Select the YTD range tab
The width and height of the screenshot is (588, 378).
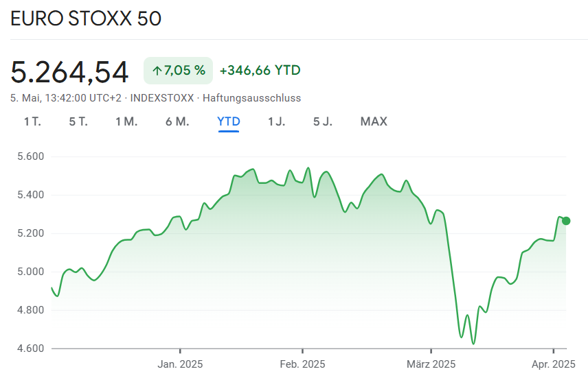[x=229, y=121]
